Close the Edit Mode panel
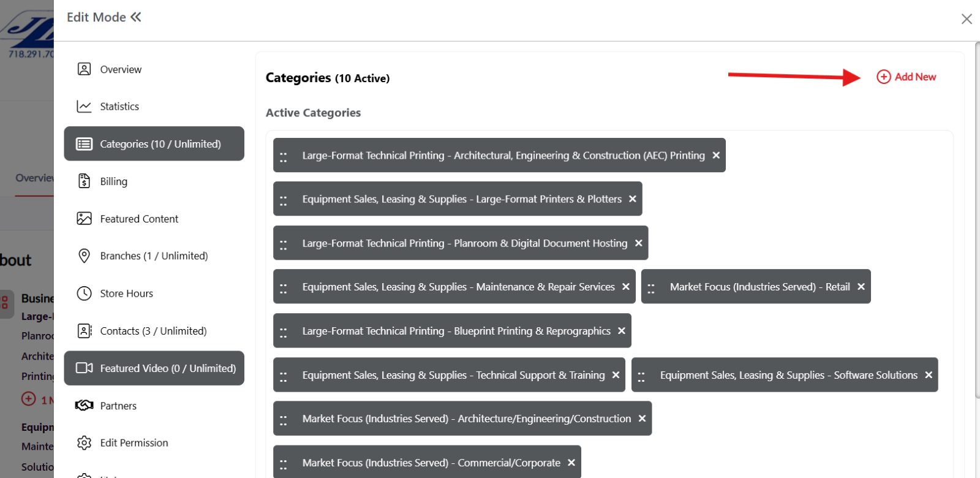Viewport: 980px width, 478px height. (967, 19)
